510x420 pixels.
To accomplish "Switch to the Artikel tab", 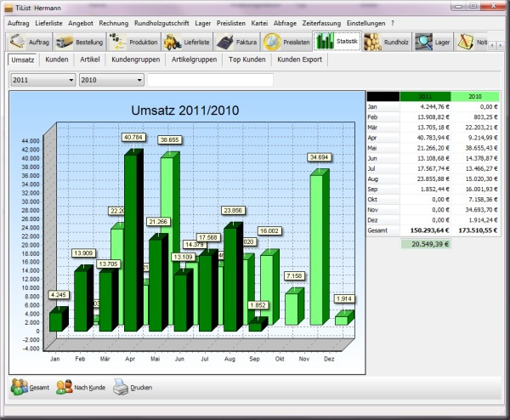I will (90, 60).
